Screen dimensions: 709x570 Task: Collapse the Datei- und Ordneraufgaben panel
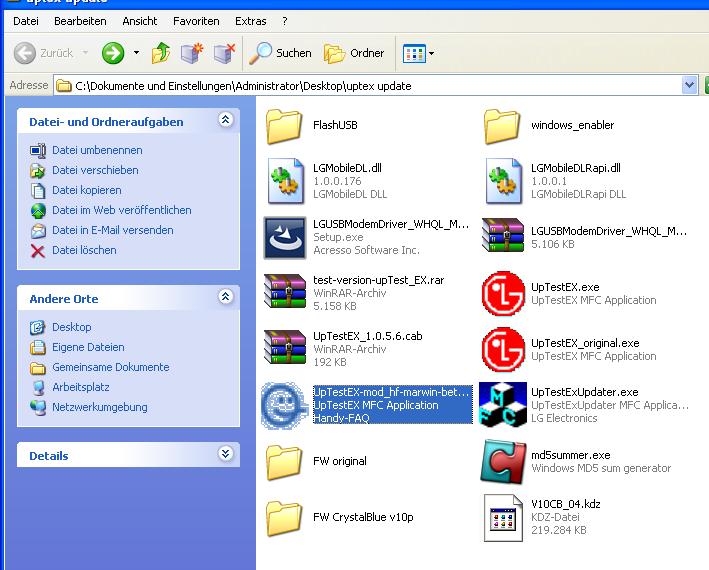pyautogui.click(x=226, y=120)
